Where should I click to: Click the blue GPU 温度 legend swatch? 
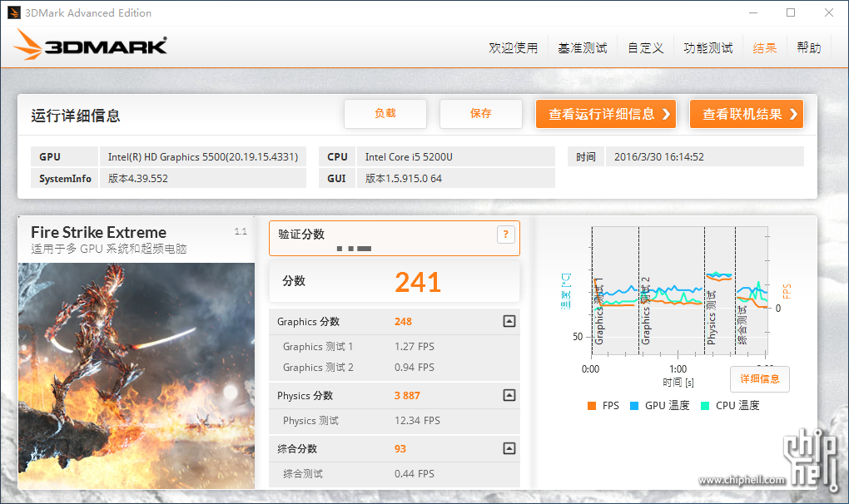tap(634, 406)
